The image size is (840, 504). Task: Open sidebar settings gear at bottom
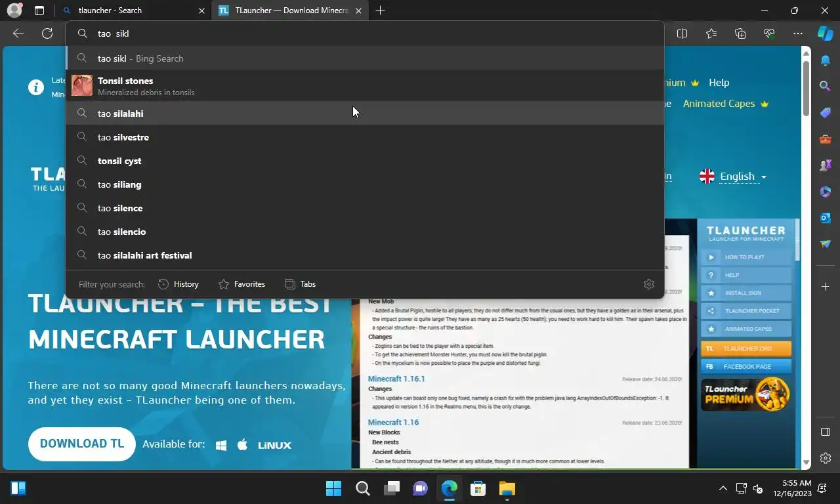click(826, 458)
